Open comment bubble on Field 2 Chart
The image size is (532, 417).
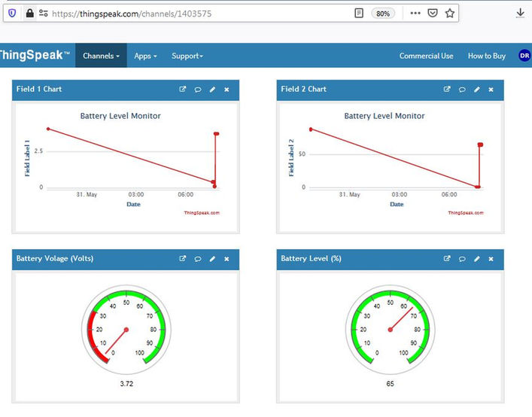click(462, 90)
